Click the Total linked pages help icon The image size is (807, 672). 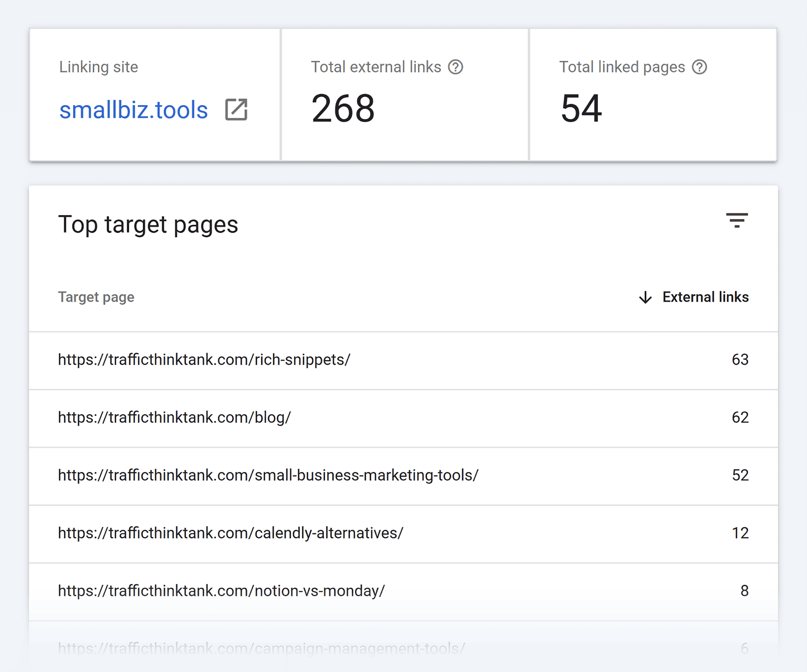coord(699,67)
